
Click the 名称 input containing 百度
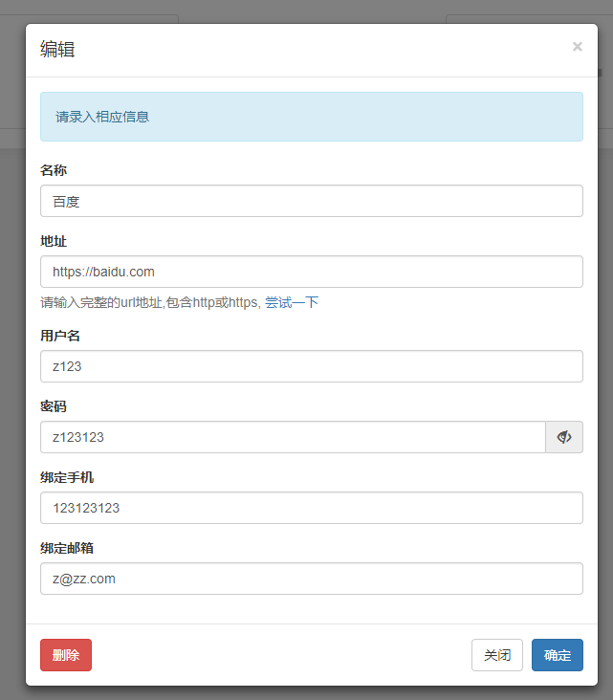[x=311, y=201]
